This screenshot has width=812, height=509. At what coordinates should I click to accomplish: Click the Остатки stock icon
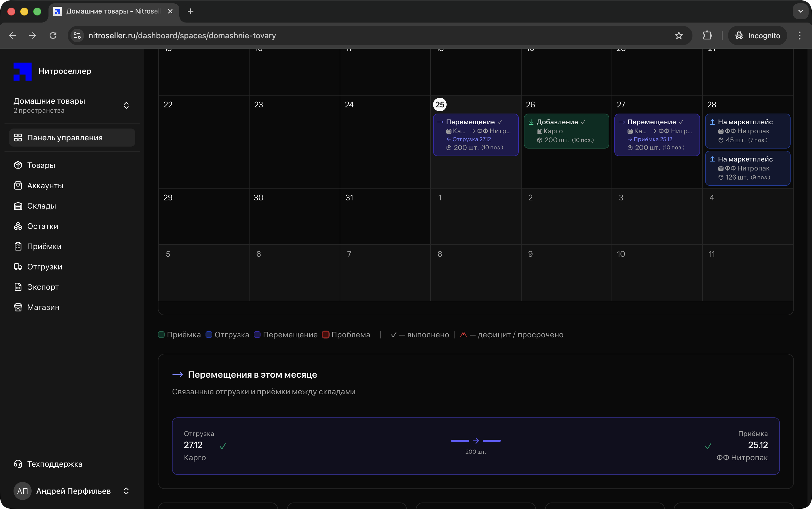click(18, 226)
